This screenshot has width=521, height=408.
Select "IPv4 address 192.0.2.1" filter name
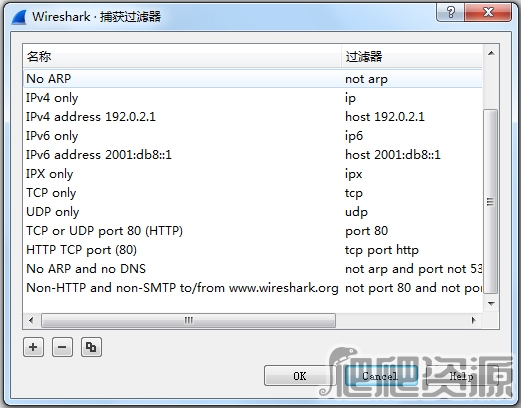[91, 117]
